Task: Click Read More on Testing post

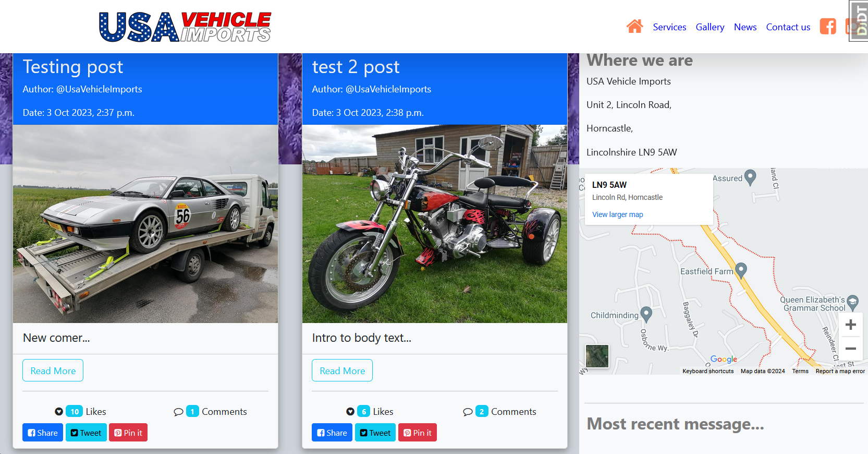Action: (x=53, y=371)
